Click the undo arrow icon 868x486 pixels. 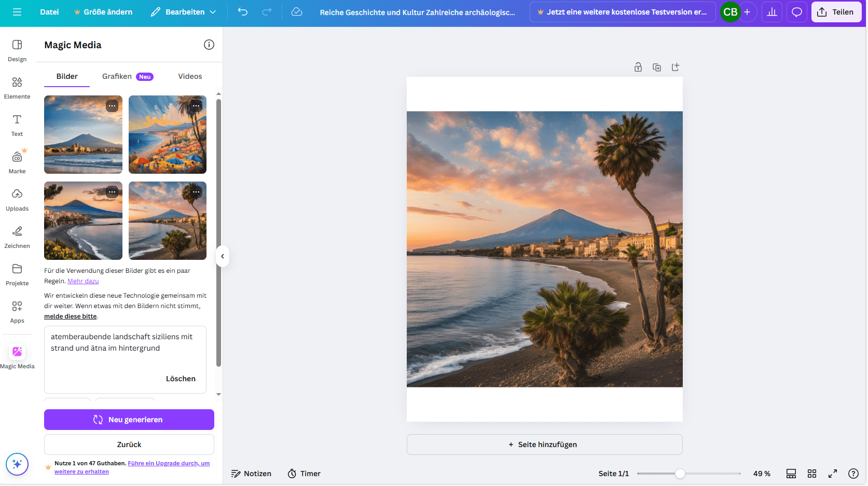pos(243,12)
